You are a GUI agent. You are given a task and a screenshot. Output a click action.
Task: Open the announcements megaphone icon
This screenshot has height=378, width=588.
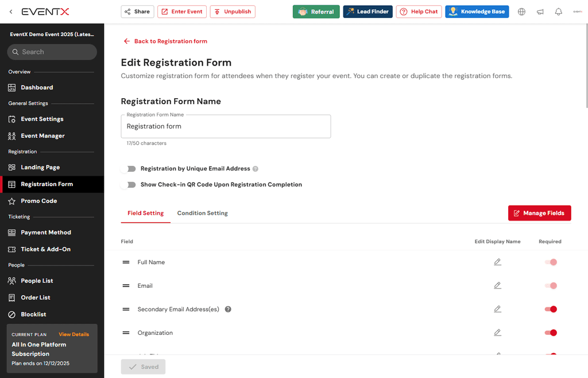pos(540,11)
